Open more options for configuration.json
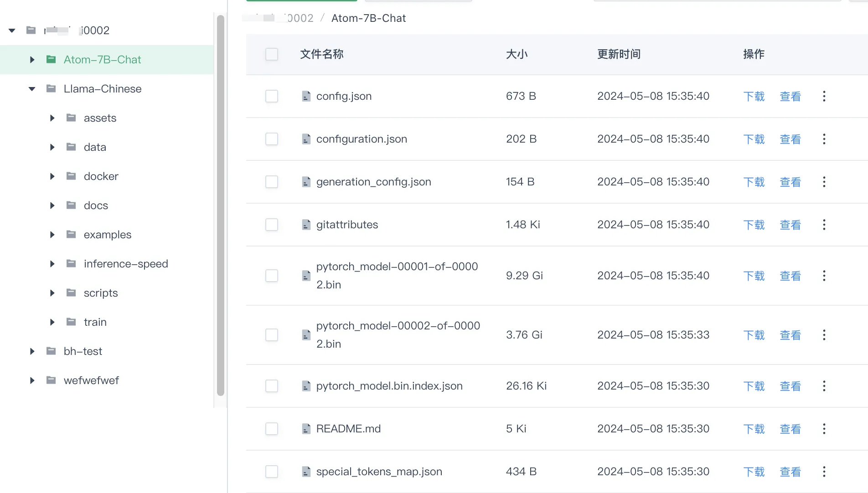 click(824, 139)
